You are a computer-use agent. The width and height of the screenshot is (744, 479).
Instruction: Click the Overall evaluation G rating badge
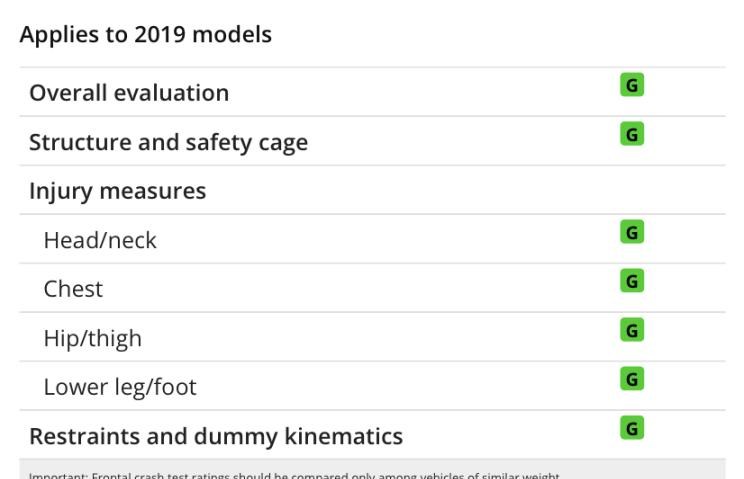click(x=632, y=85)
